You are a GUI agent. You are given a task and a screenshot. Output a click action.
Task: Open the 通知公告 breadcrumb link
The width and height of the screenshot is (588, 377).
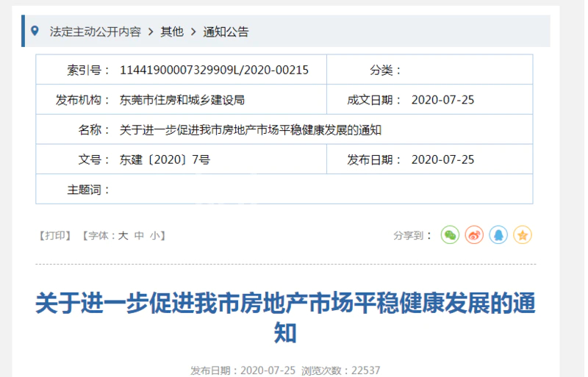pyautogui.click(x=226, y=32)
